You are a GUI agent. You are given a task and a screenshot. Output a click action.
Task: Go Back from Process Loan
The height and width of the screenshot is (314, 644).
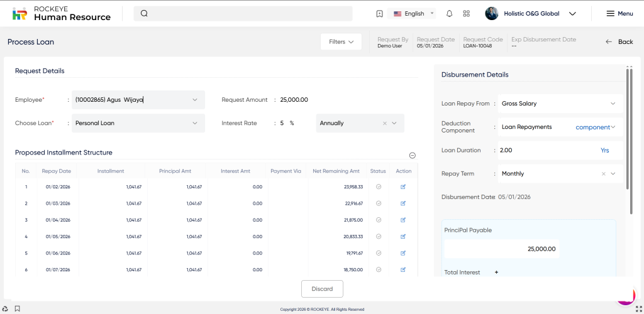click(619, 41)
